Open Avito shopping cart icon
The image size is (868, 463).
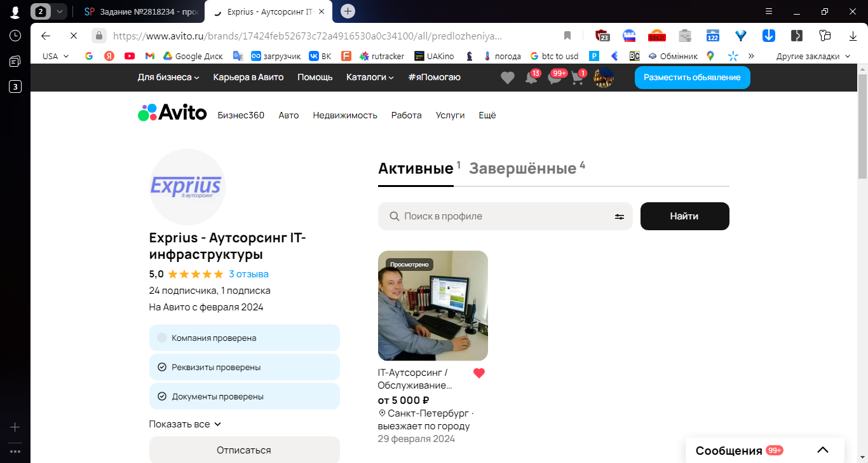pyautogui.click(x=578, y=78)
